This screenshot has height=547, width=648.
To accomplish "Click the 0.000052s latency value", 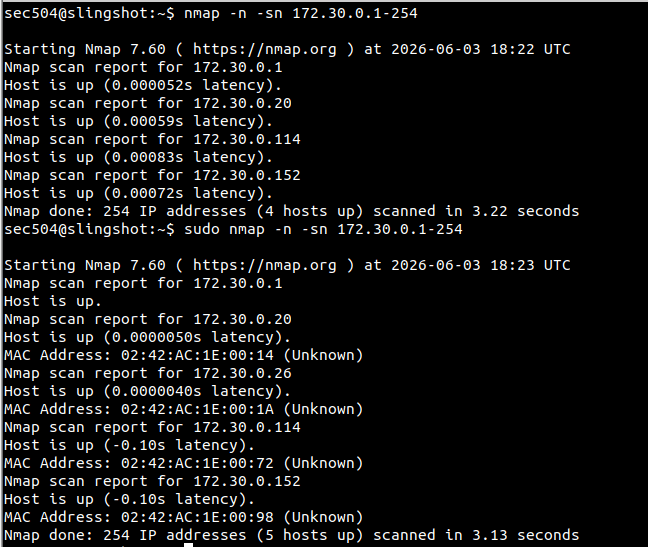I will 152,86.
